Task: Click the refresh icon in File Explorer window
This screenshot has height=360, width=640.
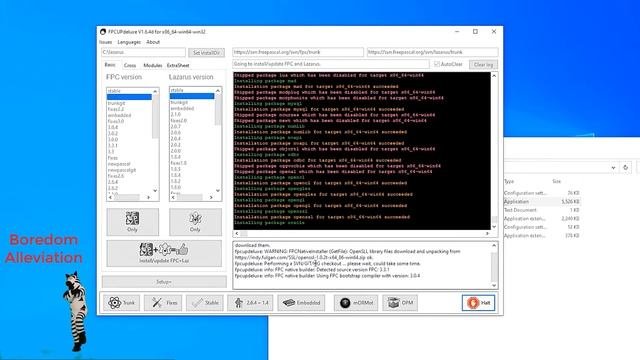Action: pos(625,167)
